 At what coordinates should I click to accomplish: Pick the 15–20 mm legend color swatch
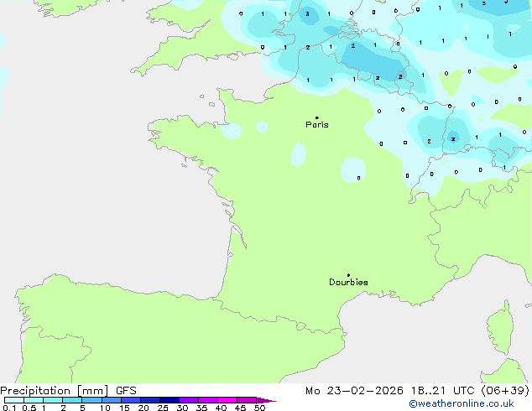(x=130, y=400)
